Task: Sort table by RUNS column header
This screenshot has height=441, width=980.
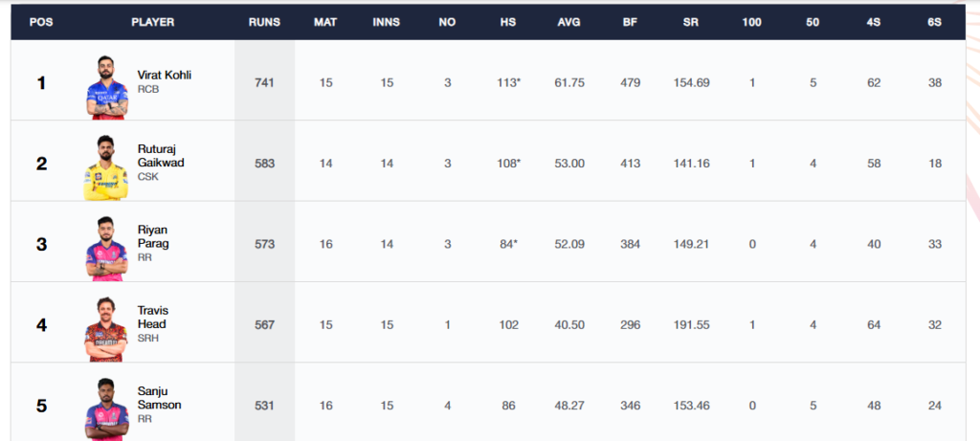Action: point(264,23)
